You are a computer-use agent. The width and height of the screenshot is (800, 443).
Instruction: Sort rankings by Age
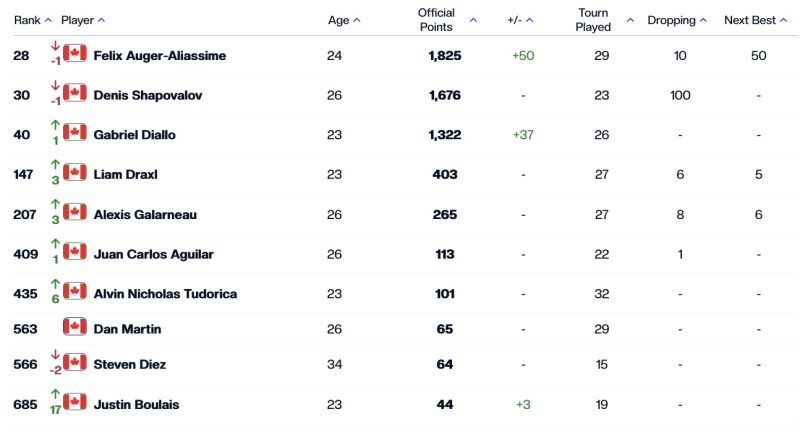344,20
